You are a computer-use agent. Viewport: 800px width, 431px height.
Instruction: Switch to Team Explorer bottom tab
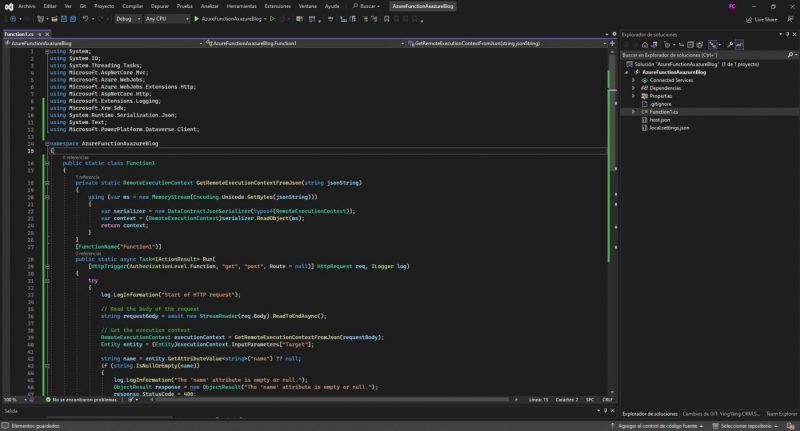coord(781,414)
